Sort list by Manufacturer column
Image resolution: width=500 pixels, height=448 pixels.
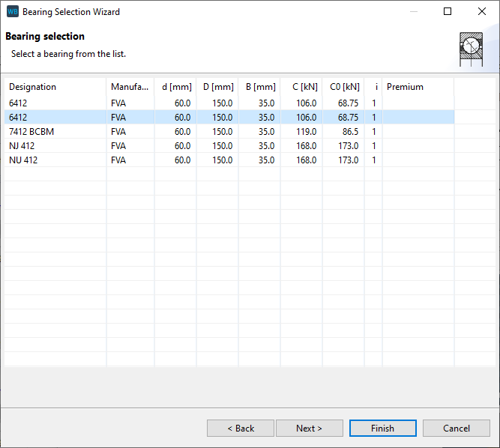(130, 87)
